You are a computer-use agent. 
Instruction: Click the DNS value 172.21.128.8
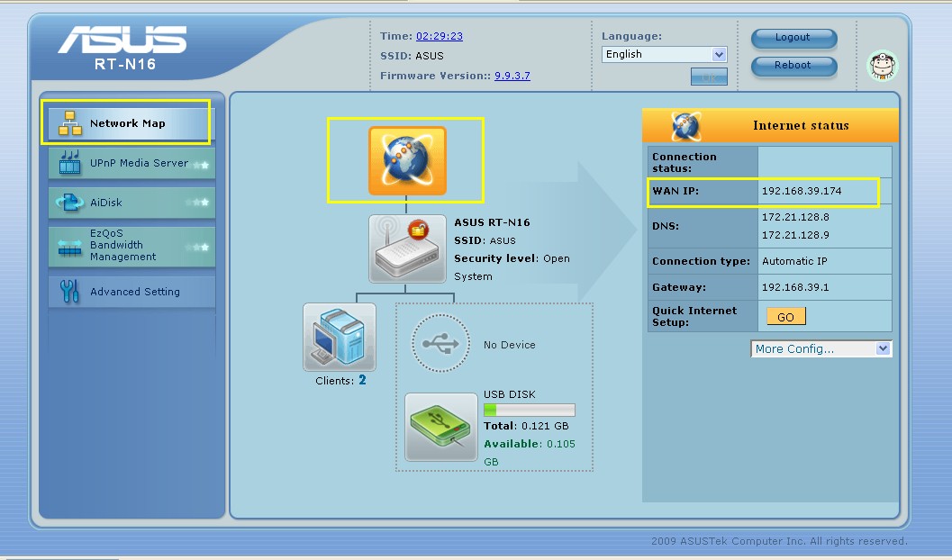coord(795,217)
